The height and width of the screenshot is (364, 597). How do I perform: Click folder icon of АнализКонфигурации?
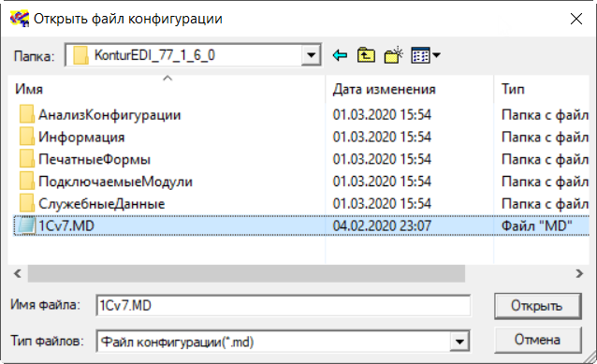pos(26,114)
